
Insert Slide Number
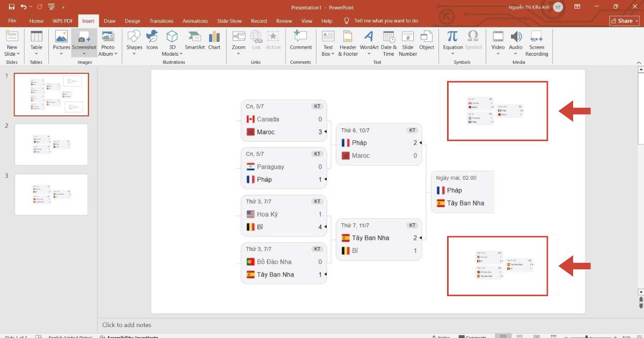point(408,44)
